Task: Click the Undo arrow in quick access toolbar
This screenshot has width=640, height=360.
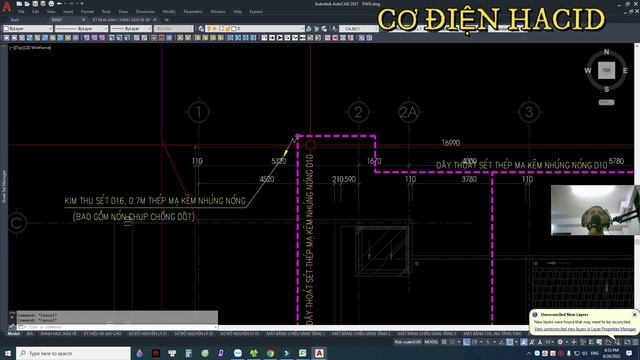Action: click(x=60, y=4)
